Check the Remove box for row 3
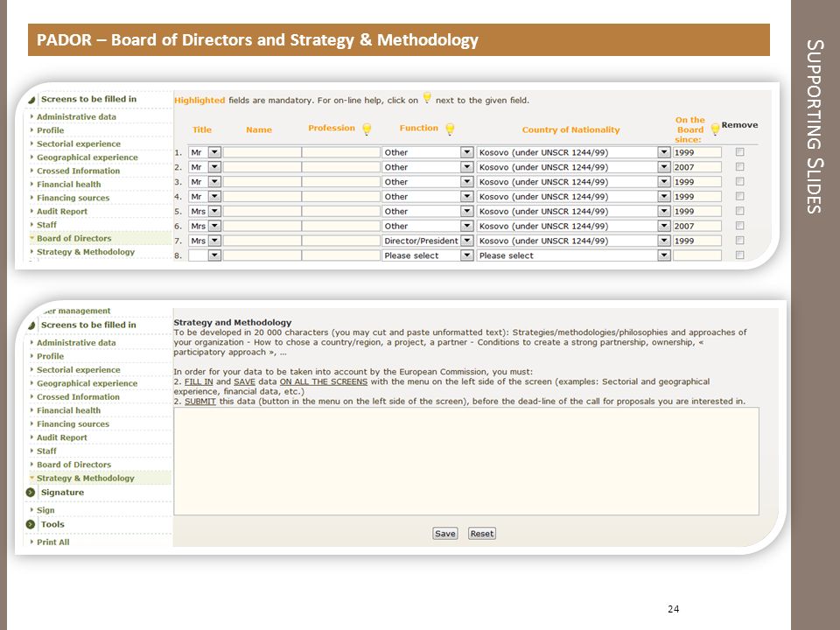This screenshot has width=840, height=630. (740, 182)
